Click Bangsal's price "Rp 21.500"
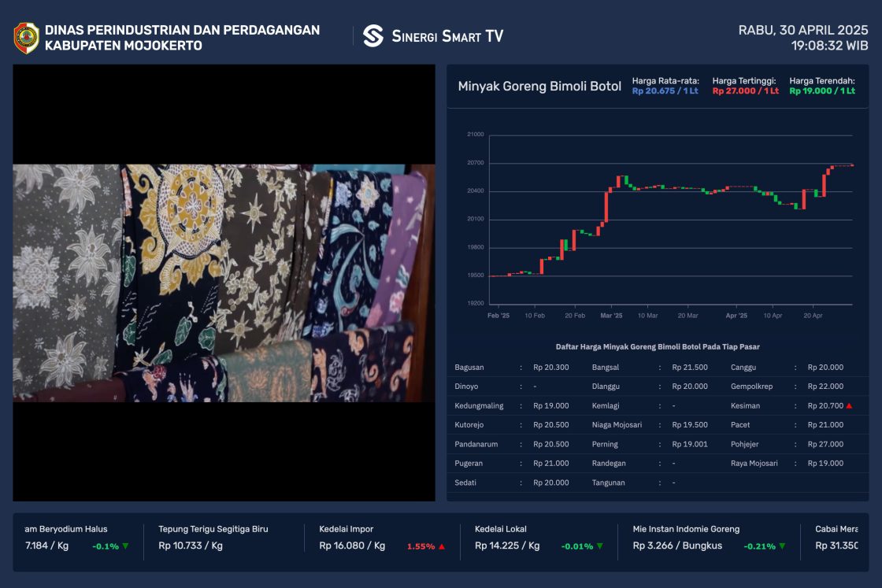 pos(690,368)
